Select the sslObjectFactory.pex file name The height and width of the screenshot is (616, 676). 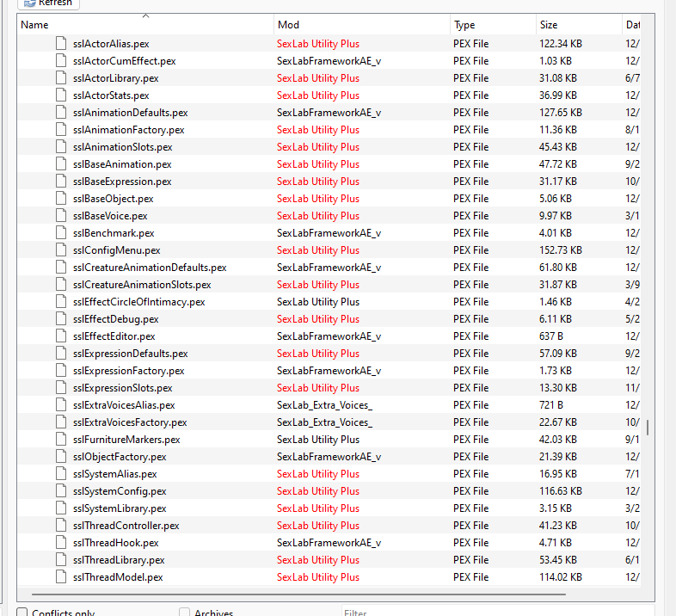pyautogui.click(x=120, y=457)
